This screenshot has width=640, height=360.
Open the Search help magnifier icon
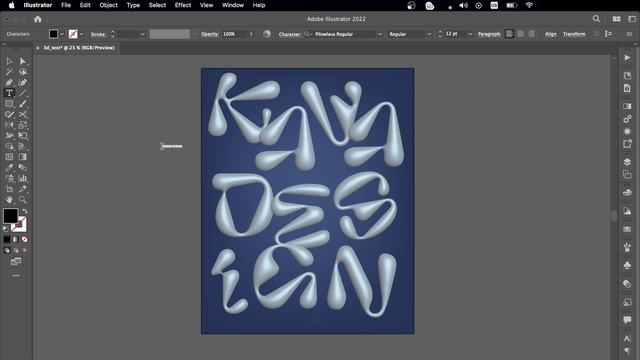596,19
